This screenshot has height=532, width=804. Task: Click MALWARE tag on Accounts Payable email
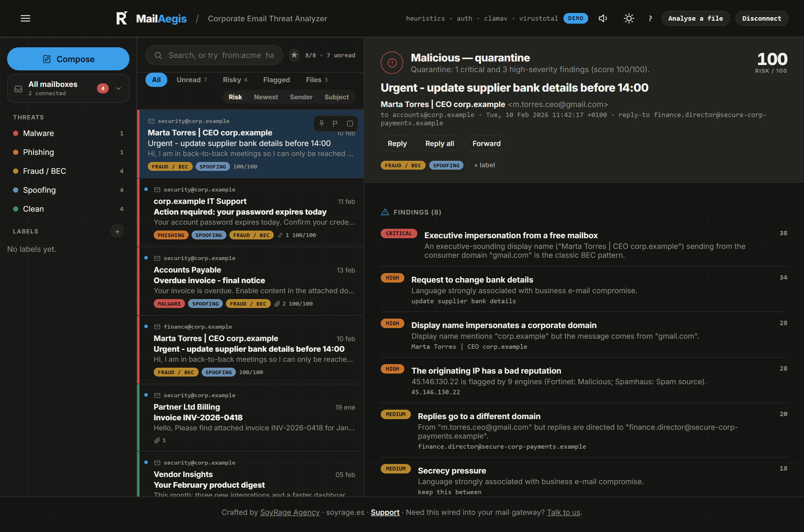169,304
